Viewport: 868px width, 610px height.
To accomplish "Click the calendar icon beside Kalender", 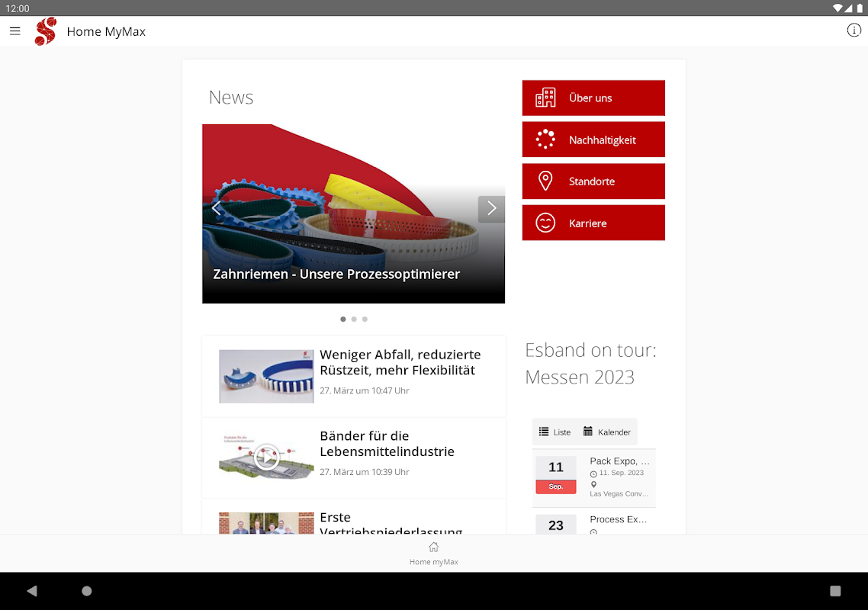I will (x=588, y=432).
